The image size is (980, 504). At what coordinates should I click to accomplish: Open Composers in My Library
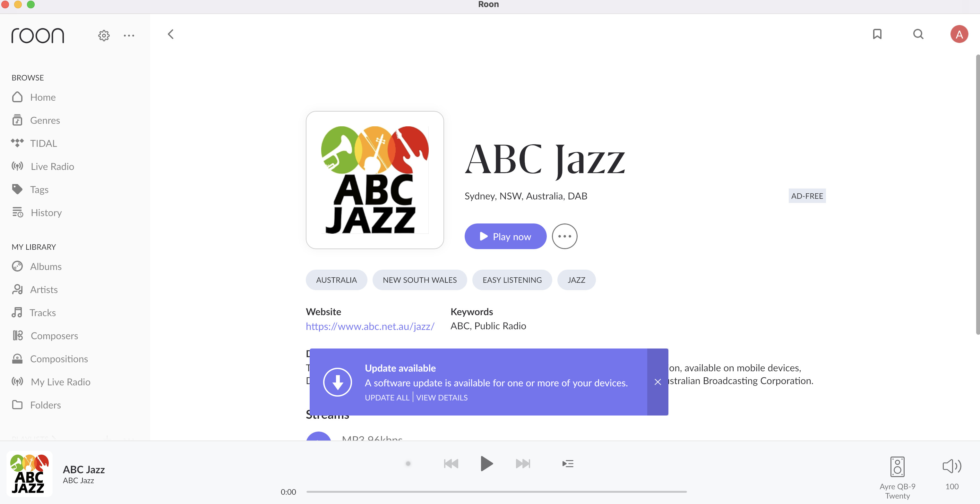tap(54, 336)
